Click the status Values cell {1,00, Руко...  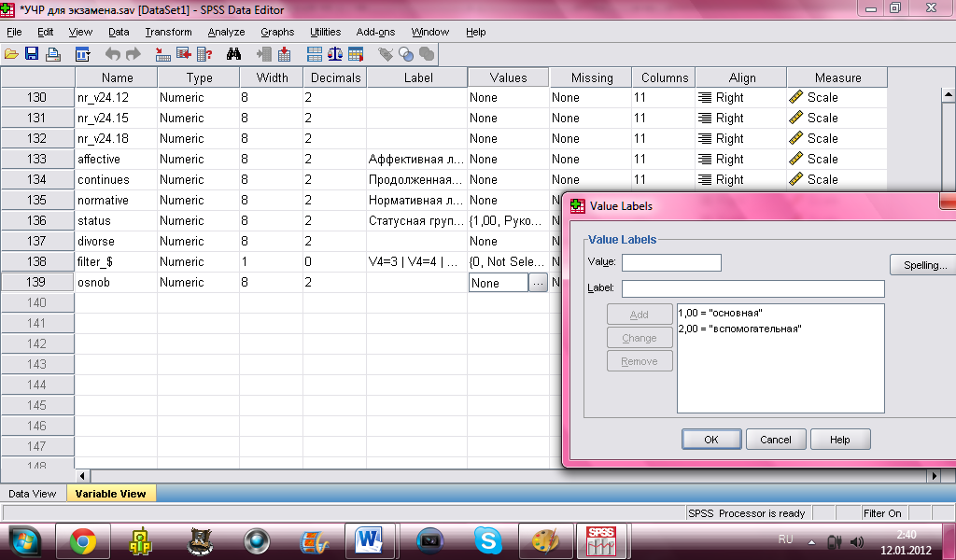(x=508, y=220)
